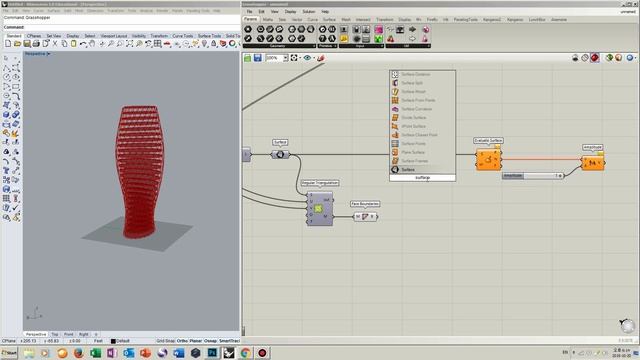Open the Solution menu in Grasshopper
Screen dimensions: 640x360
point(309,11)
